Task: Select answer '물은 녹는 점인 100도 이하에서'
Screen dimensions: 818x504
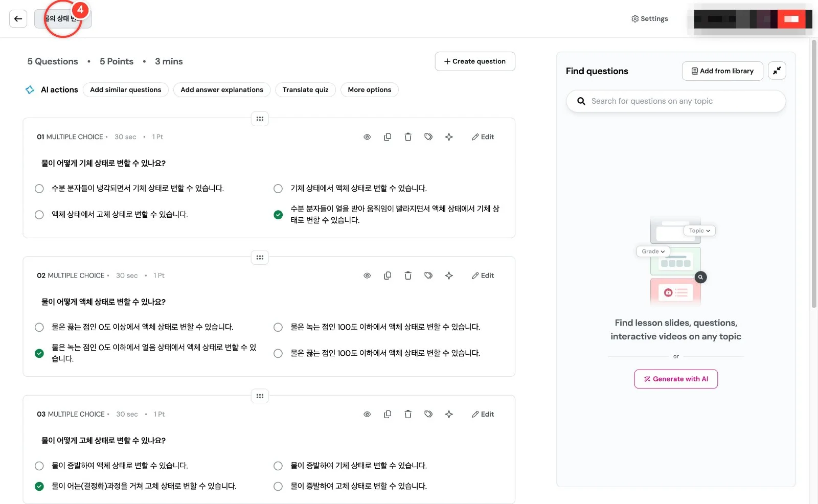Action: pyautogui.click(x=278, y=327)
